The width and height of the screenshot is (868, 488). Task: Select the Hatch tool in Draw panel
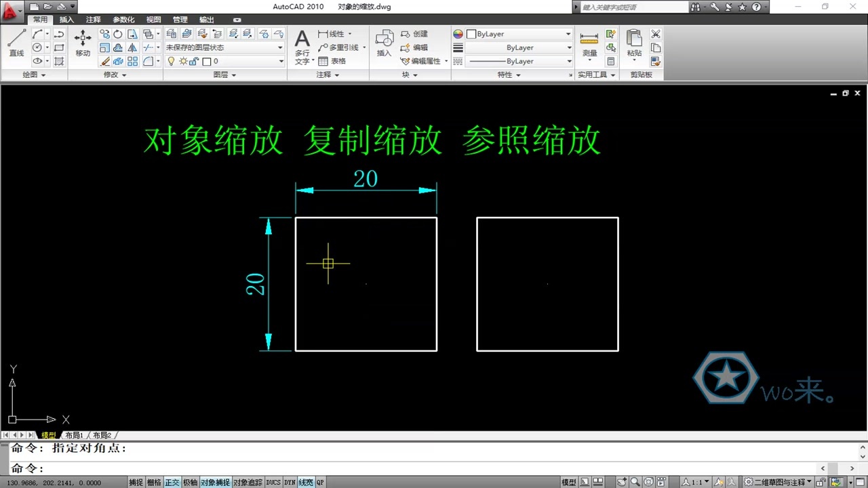[x=59, y=61]
